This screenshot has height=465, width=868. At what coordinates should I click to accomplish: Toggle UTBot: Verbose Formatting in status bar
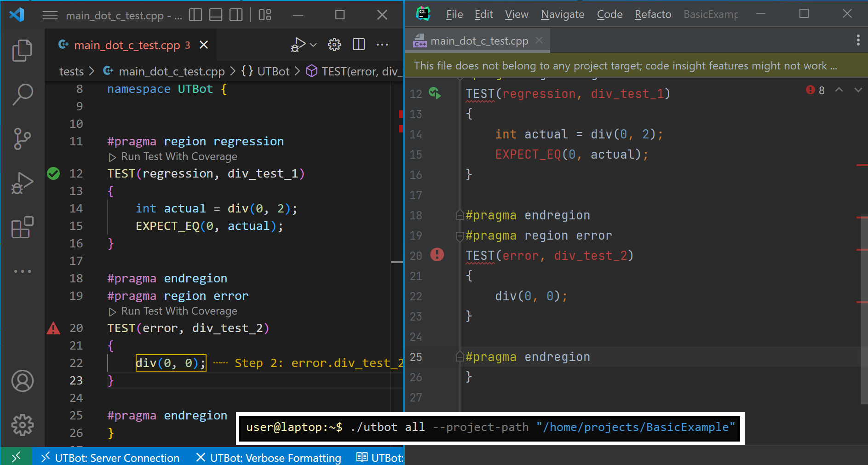(x=269, y=458)
